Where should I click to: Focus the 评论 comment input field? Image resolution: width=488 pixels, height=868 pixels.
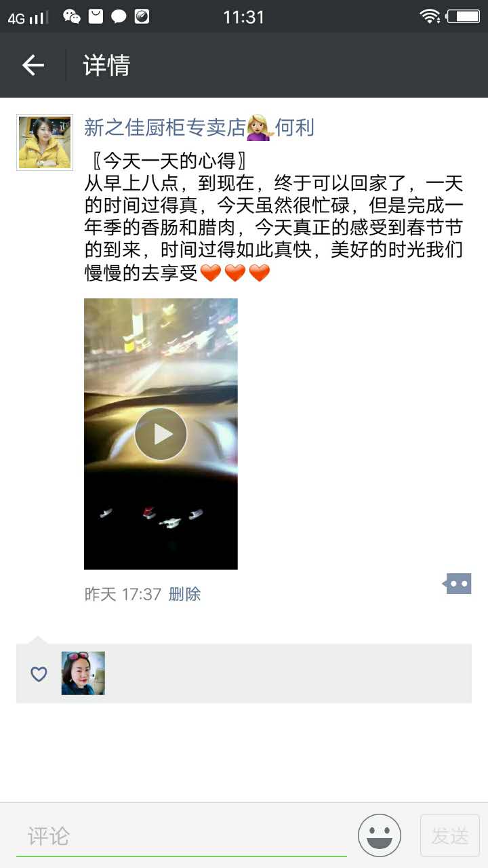182,836
